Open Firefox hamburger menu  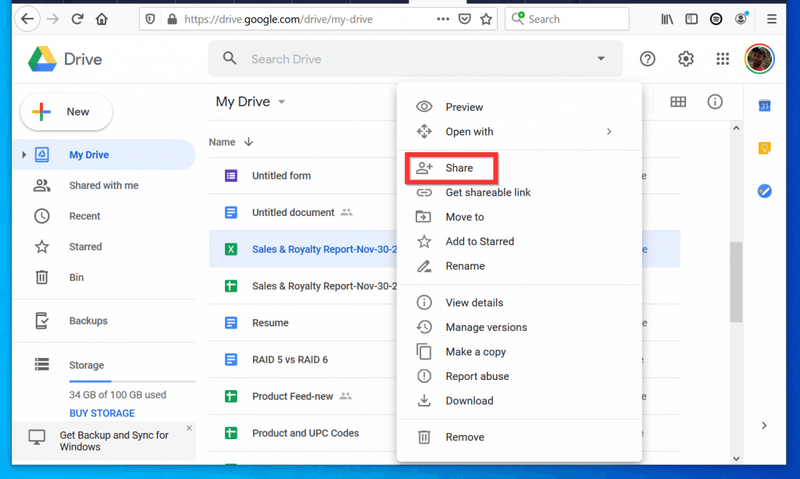(771, 19)
